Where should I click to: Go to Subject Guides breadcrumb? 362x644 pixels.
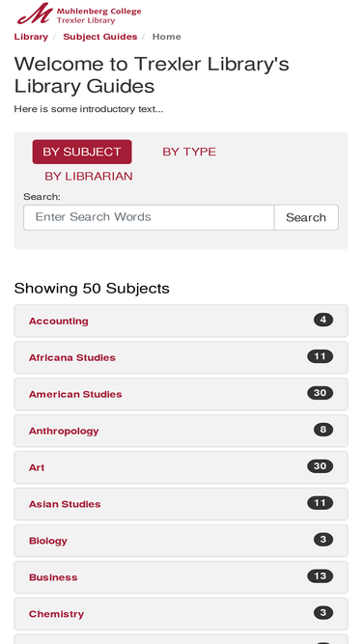pyautogui.click(x=99, y=37)
